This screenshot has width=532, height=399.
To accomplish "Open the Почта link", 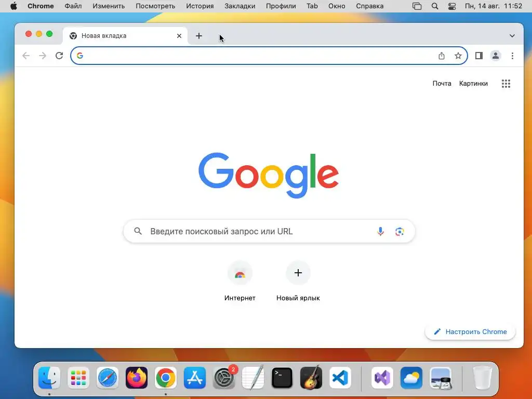I will tap(442, 84).
